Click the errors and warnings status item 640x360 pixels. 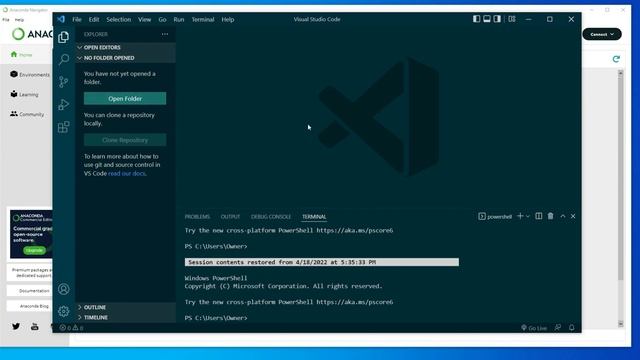point(71,327)
